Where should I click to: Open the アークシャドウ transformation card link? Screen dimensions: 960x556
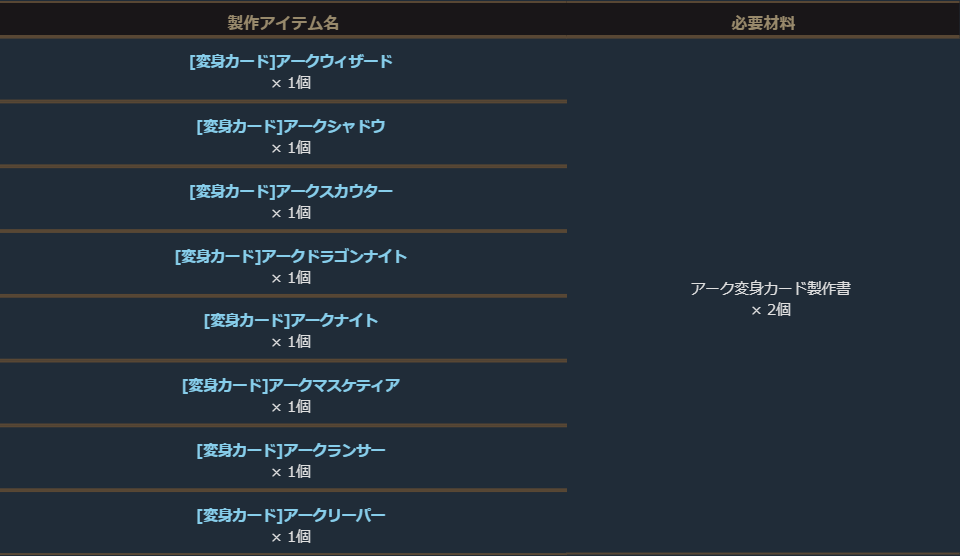coord(291,127)
